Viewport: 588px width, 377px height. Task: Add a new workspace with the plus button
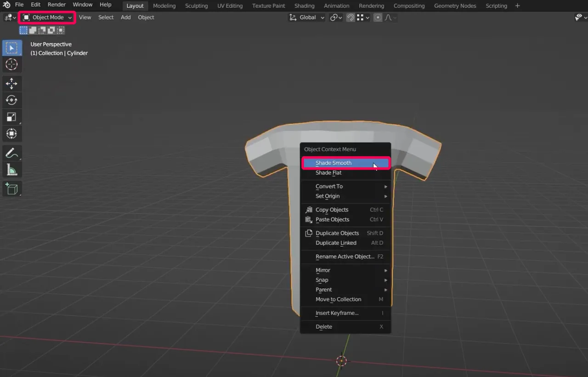click(517, 6)
